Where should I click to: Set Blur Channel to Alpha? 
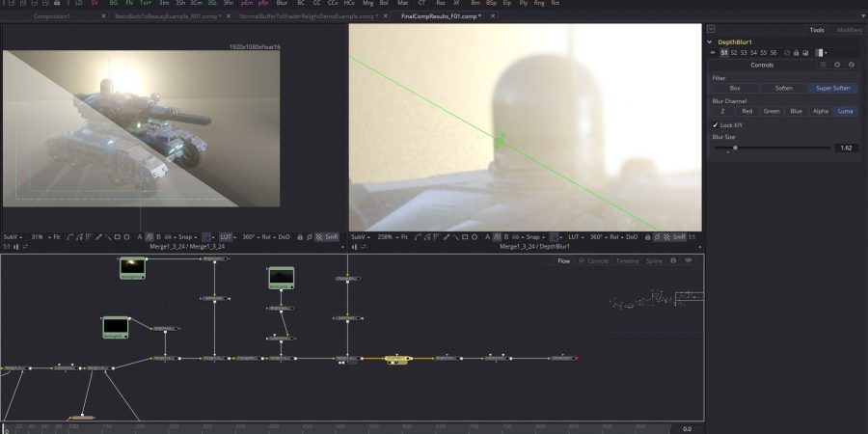point(820,111)
